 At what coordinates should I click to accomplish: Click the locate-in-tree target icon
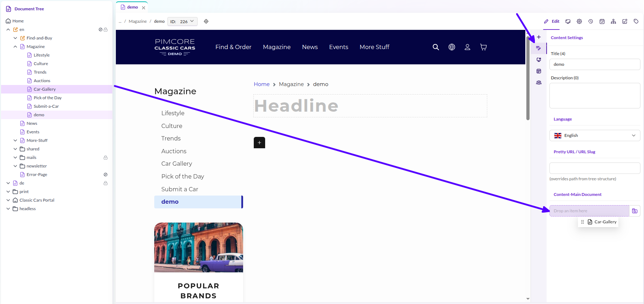[x=206, y=21]
